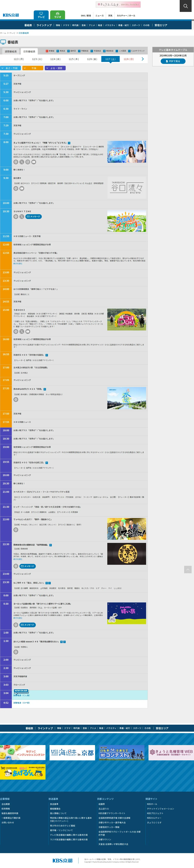Open ちびっこイングリッシュコンテスト banner
194x868 pixels.
(23, 752)
